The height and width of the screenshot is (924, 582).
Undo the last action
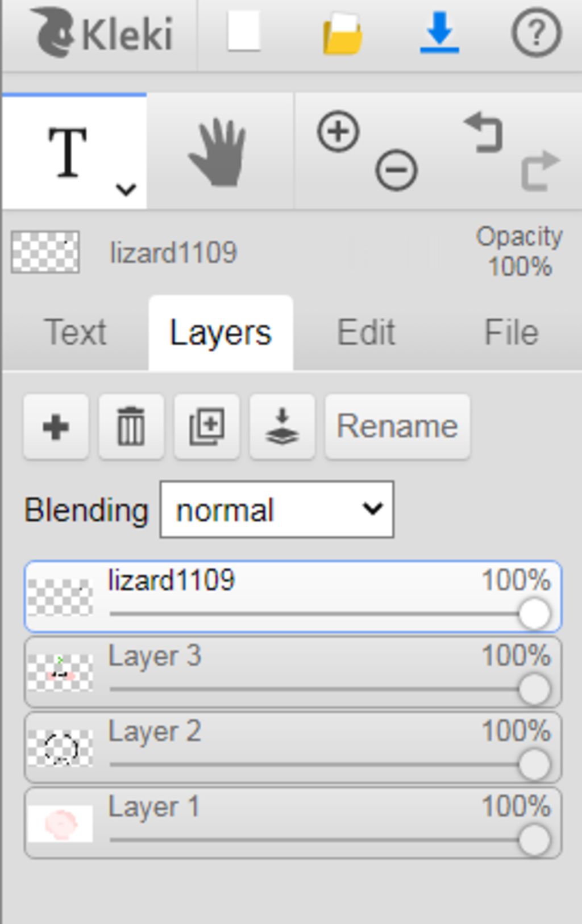point(484,132)
